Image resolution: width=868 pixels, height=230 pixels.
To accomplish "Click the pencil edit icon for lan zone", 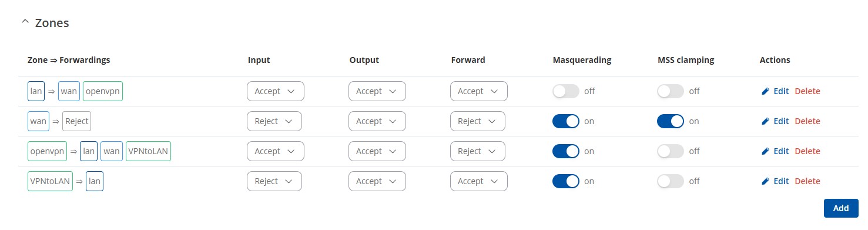I will pyautogui.click(x=765, y=91).
